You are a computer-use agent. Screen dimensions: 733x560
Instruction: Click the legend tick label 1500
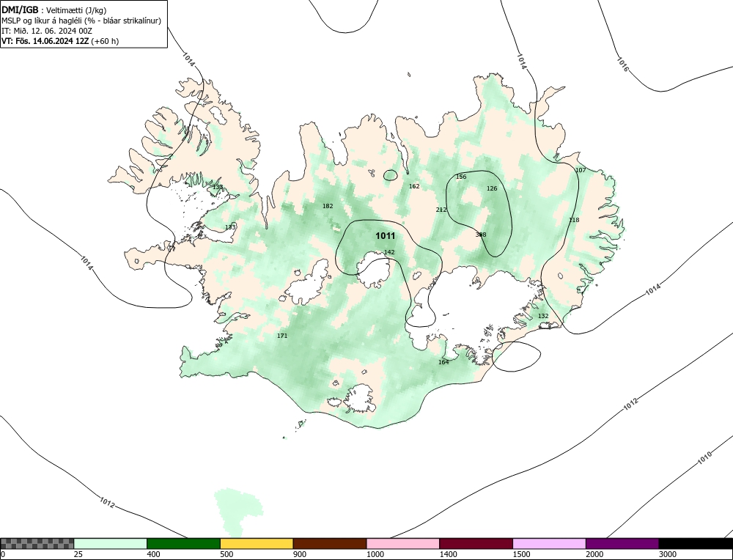click(521, 555)
